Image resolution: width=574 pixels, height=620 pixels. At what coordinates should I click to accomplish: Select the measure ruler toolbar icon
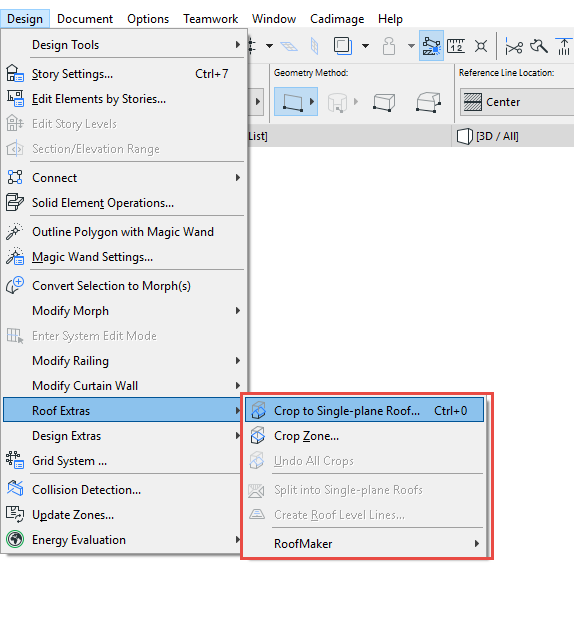click(456, 46)
